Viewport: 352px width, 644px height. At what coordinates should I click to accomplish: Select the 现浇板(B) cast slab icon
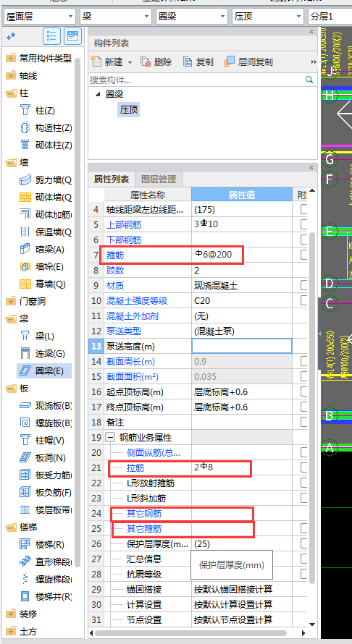pyautogui.click(x=25, y=406)
